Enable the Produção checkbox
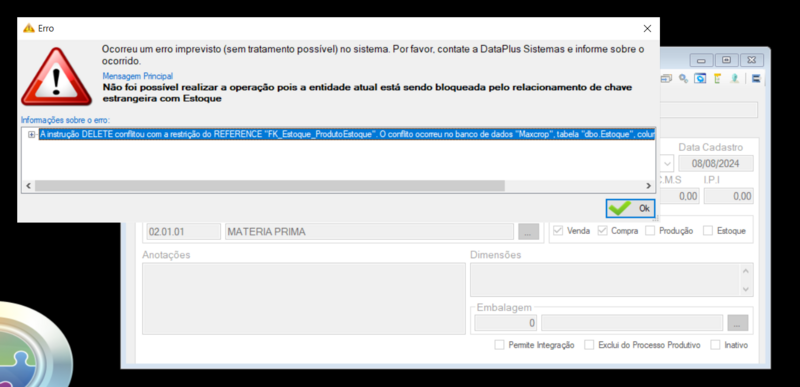The height and width of the screenshot is (387, 800). coord(650,230)
